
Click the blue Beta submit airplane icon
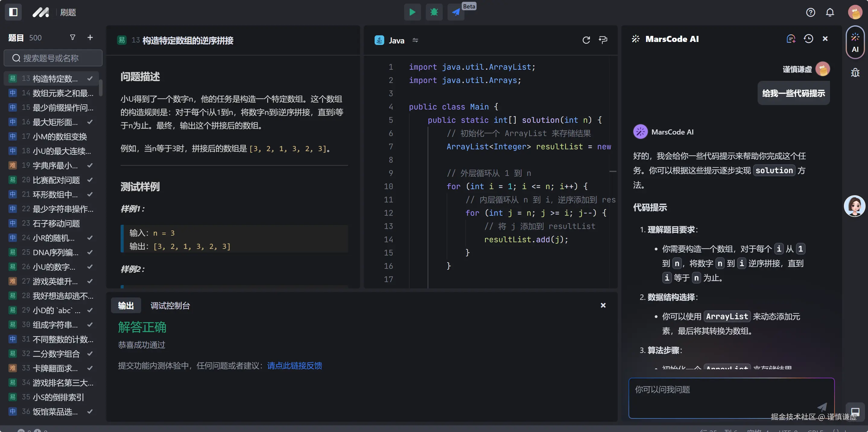coord(456,12)
